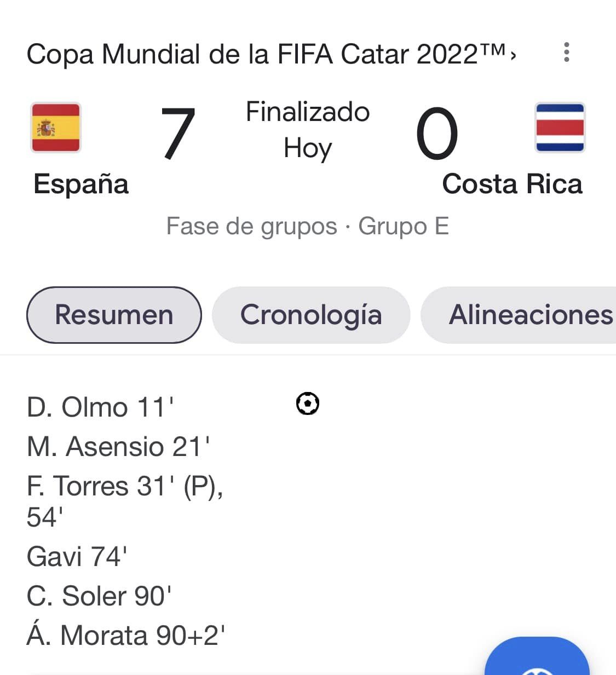Open Copa Mundial de la FIFA Catar 2022 link
The image size is (616, 675).
click(270, 54)
